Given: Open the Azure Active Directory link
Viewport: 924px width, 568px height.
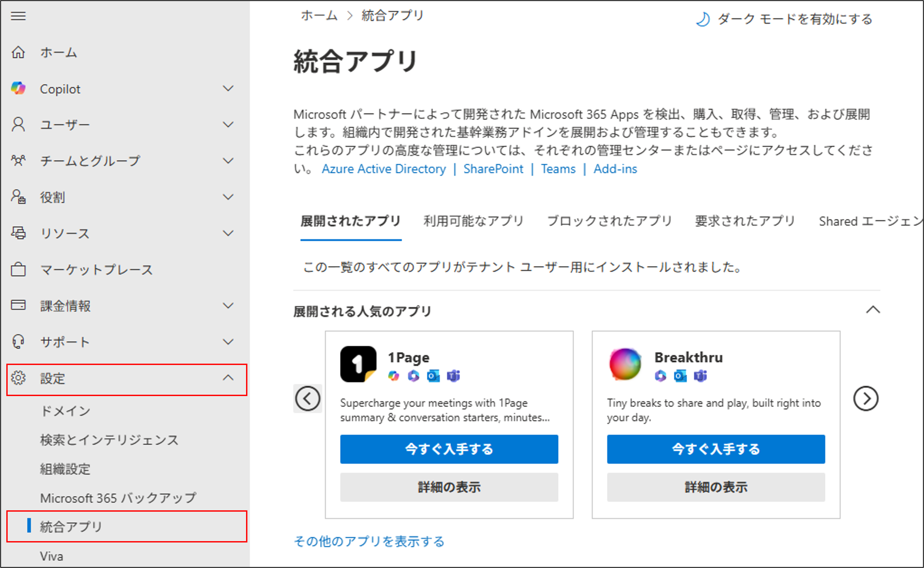Looking at the screenshot, I should tap(383, 169).
